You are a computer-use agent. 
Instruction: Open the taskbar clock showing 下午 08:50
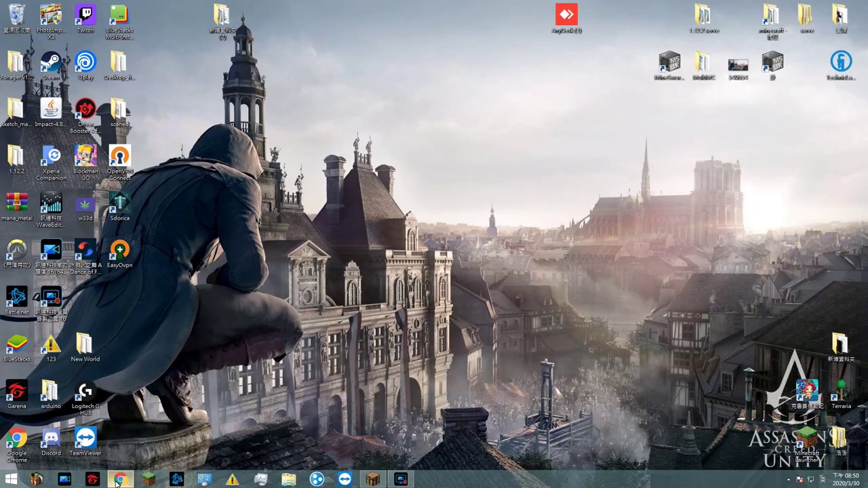(x=846, y=479)
